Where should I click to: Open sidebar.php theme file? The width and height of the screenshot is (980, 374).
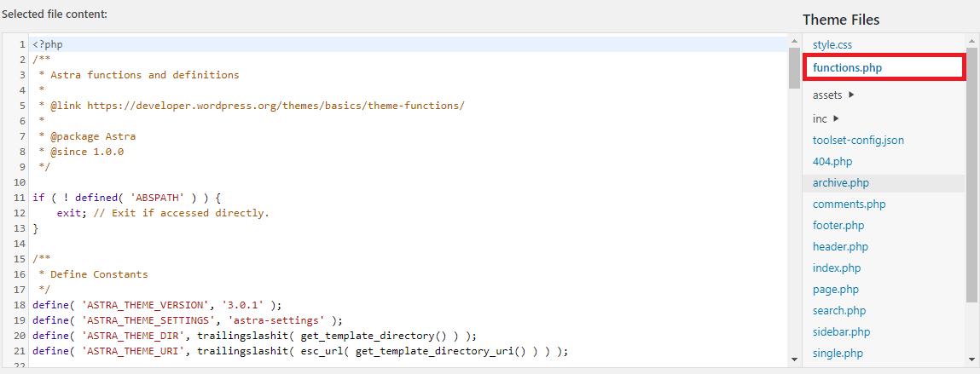click(x=841, y=331)
